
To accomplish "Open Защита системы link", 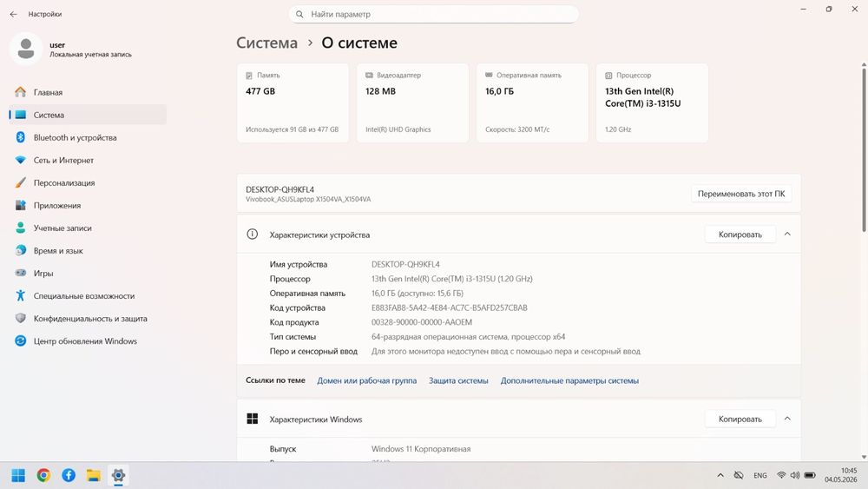I will coord(458,380).
